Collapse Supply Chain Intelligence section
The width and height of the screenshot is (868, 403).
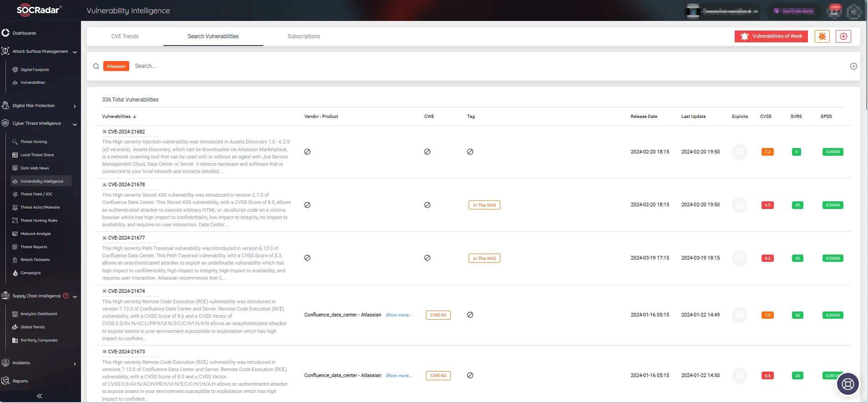click(x=75, y=296)
